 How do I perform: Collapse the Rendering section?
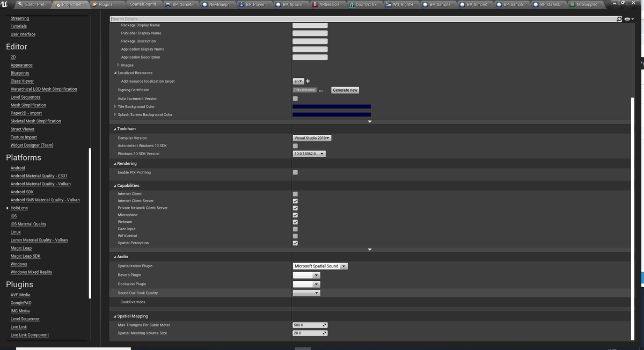(115, 164)
